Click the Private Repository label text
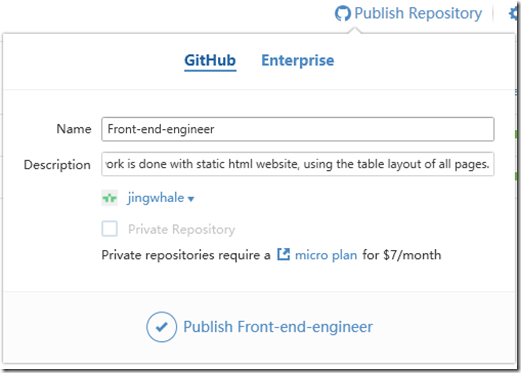 (182, 229)
